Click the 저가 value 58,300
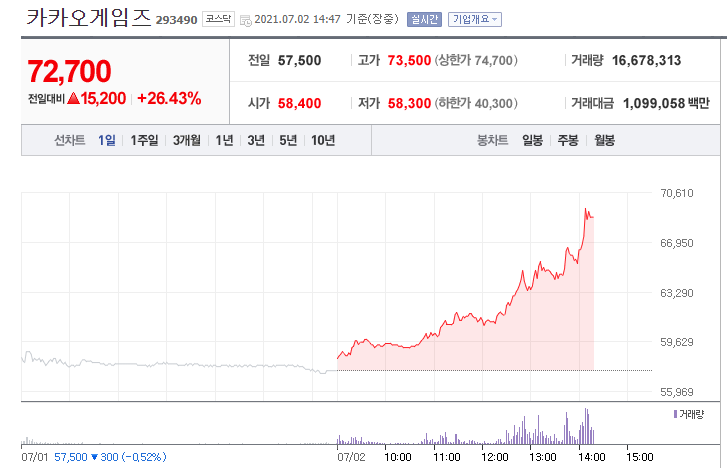Screen dimensions: 727x468 [409, 103]
